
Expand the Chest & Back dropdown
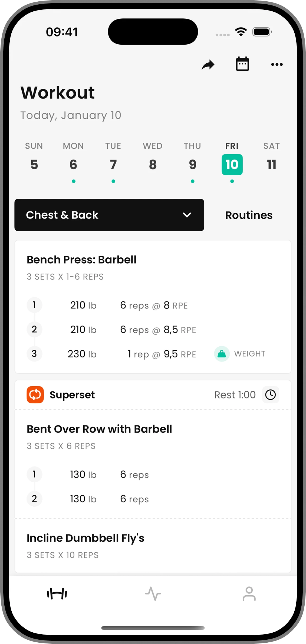tap(109, 215)
